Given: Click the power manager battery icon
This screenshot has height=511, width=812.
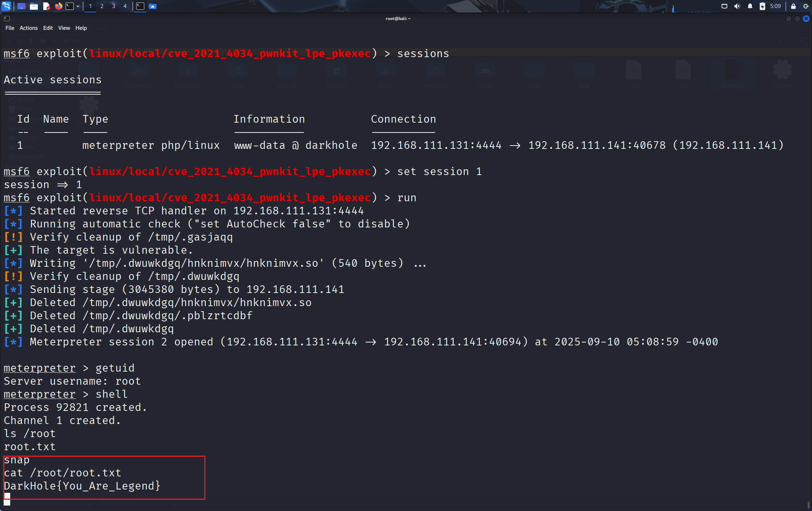Looking at the screenshot, I should (x=762, y=6).
